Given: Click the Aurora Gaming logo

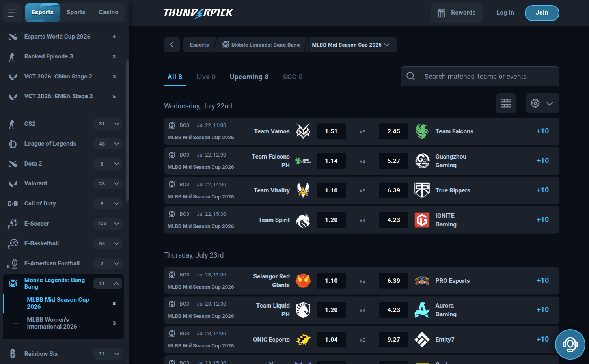Looking at the screenshot, I should point(422,310).
